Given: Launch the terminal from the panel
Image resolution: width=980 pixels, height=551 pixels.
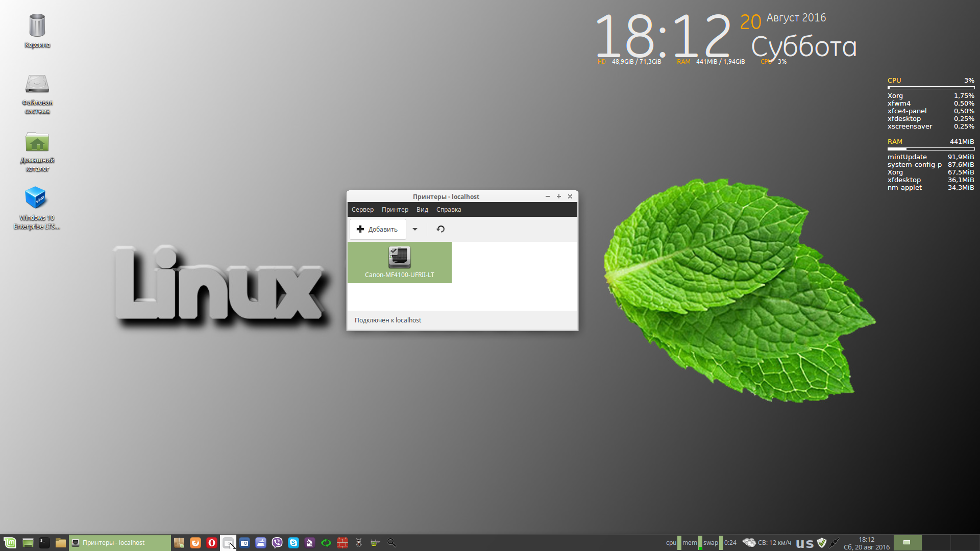Looking at the screenshot, I should [44, 543].
